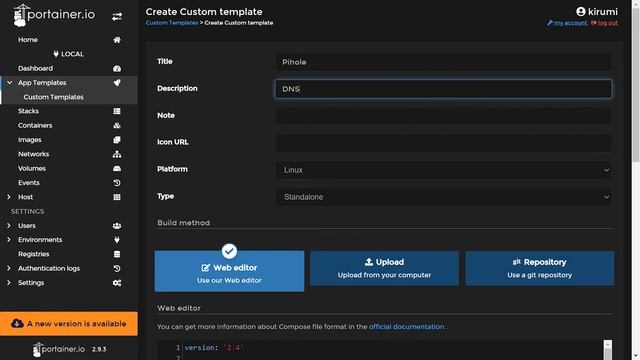Image resolution: width=640 pixels, height=360 pixels.
Task: Click the Custom Templates breadcrumb link
Action: 172,23
